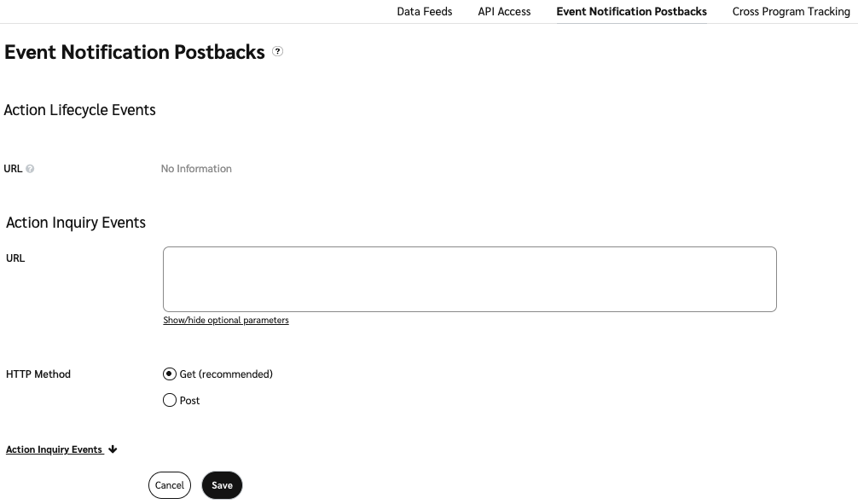Click the No Information text

(196, 169)
